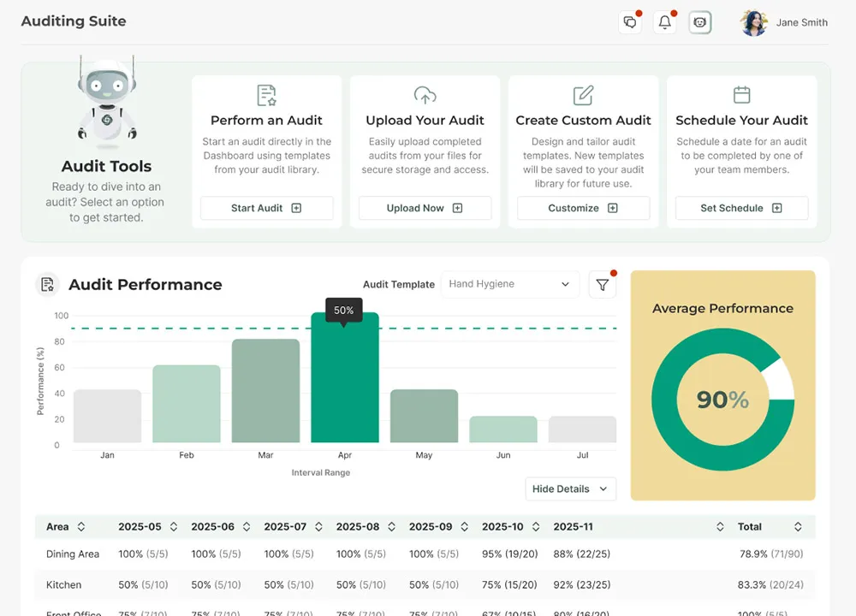Screen dimensions: 856x616
Task: Click Dining Area 2025-10 value 95% (19/20)
Action: (510, 554)
